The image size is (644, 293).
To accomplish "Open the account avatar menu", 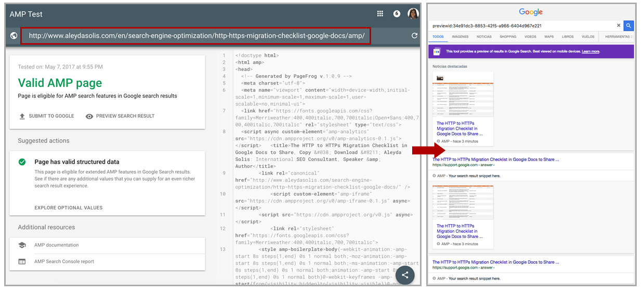I will pyautogui.click(x=413, y=14).
